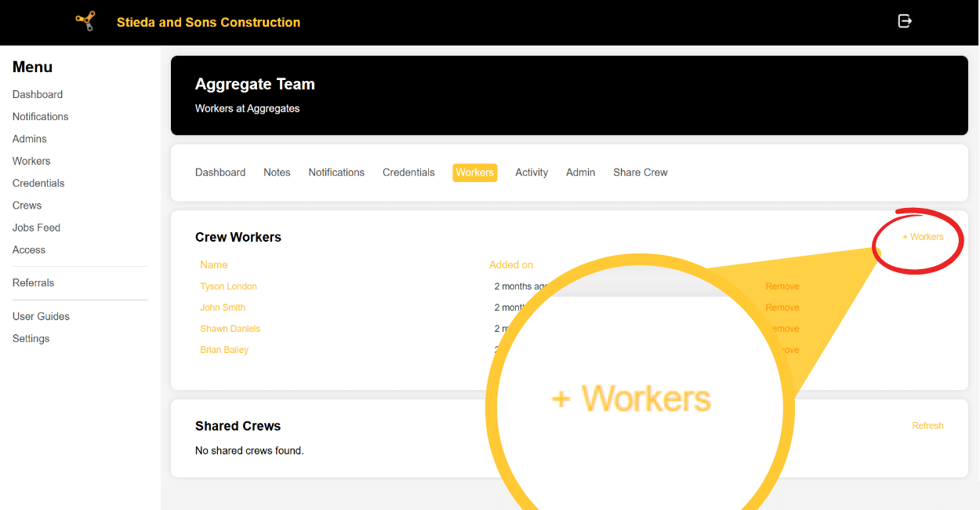The height and width of the screenshot is (510, 980).
Task: Open worker Tyson London
Action: (228, 286)
